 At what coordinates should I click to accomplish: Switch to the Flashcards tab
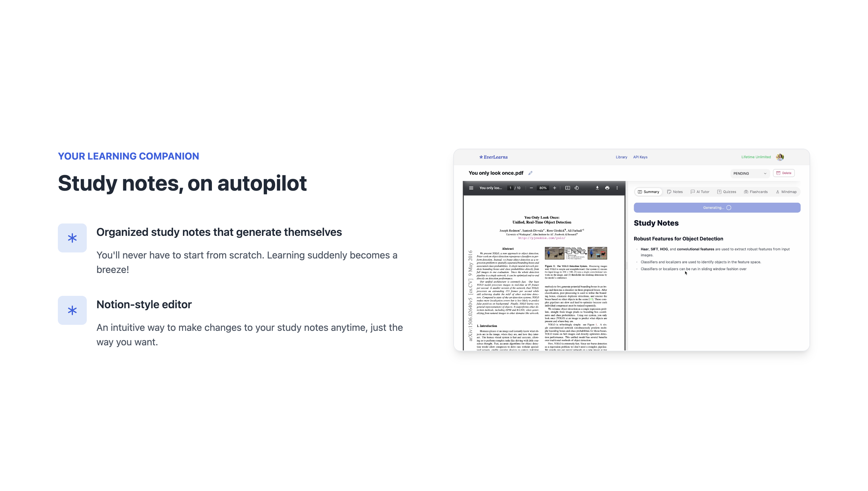(756, 192)
